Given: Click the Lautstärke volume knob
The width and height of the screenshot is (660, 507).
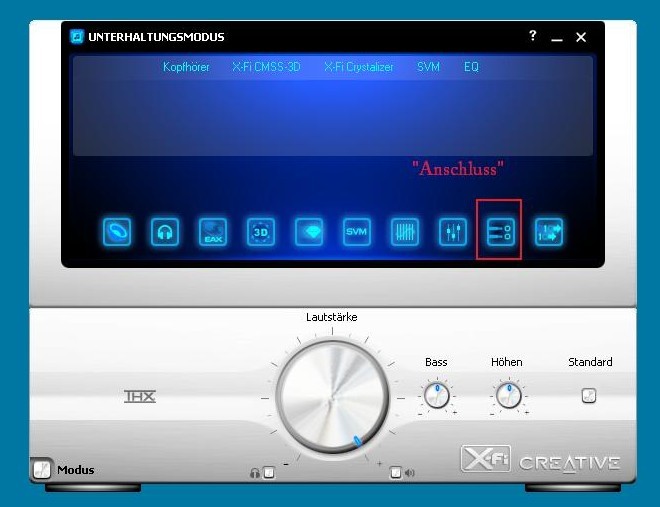Looking at the screenshot, I should point(332,398).
